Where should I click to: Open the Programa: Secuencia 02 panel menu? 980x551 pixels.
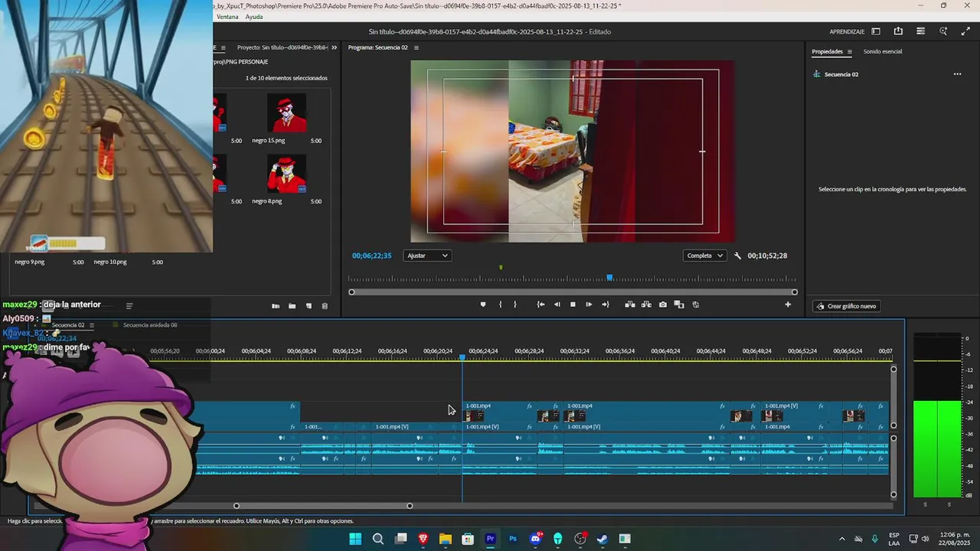[x=416, y=47]
